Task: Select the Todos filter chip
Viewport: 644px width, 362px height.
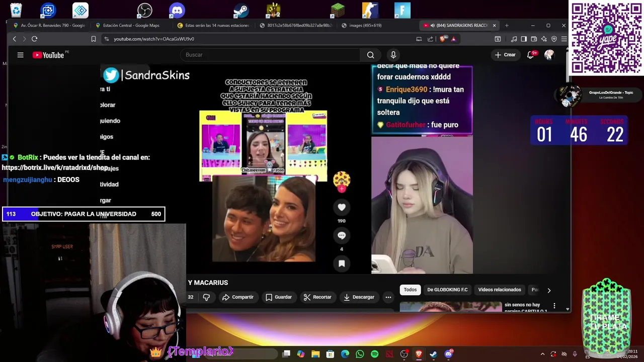Action: (x=410, y=290)
